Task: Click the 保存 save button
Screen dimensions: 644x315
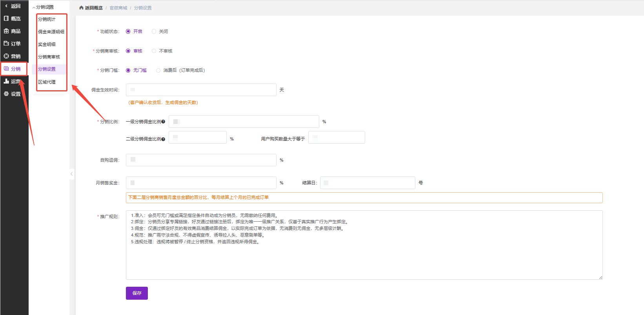Action: pyautogui.click(x=137, y=293)
